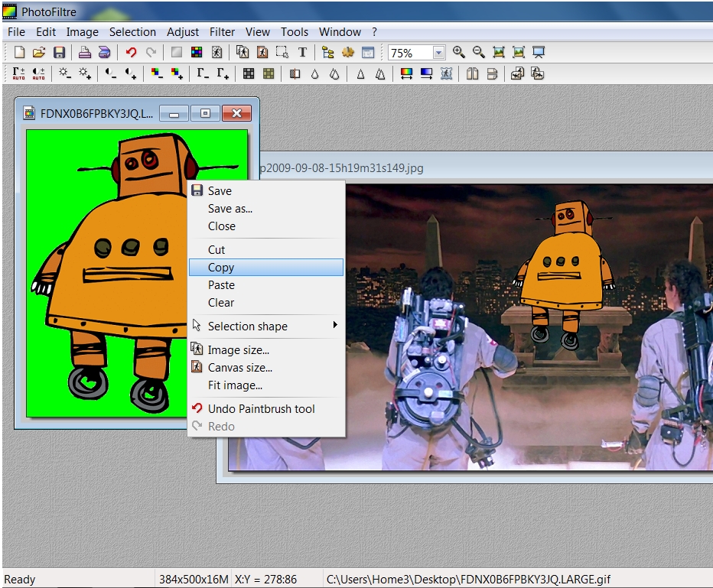This screenshot has width=713, height=588.
Task: Click the PhotoMasque icon
Action: tap(447, 73)
